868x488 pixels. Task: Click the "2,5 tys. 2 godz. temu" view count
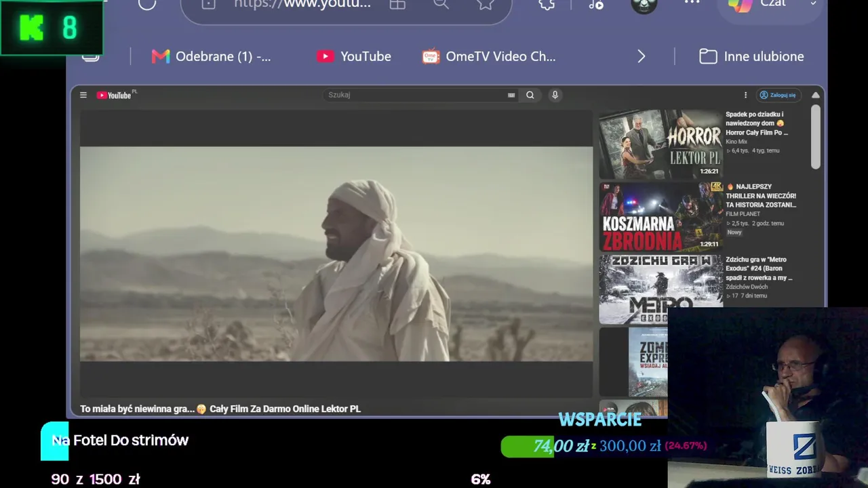755,223
